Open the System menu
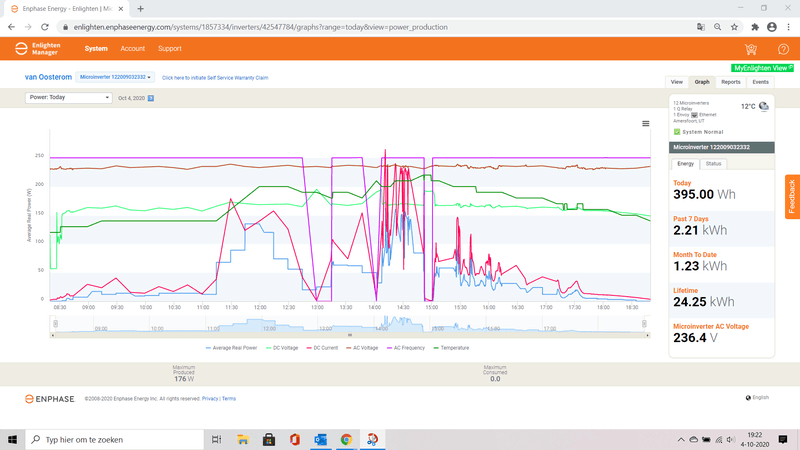Image resolution: width=800 pixels, height=450 pixels. [x=96, y=48]
